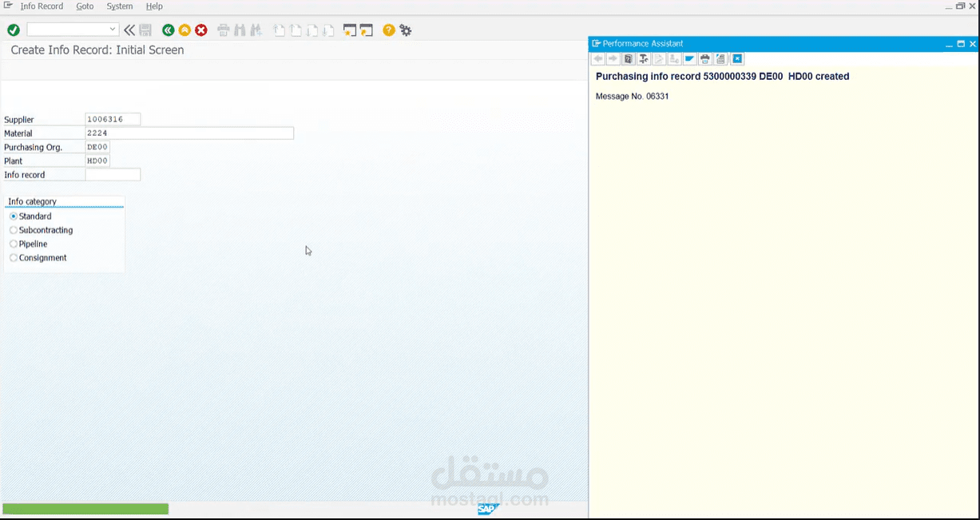The width and height of the screenshot is (980, 520).
Task: Open Technical Information icon in Performance Assistant
Action: [644, 59]
